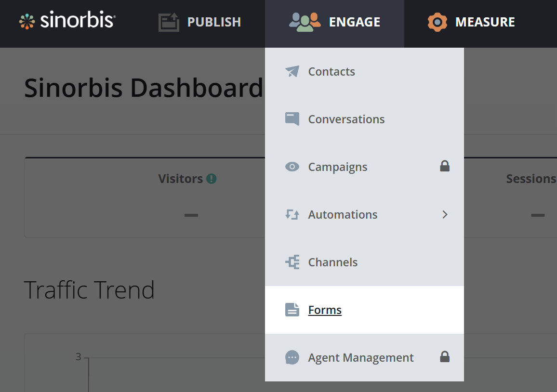Click the Agent Management speech icon

(292, 357)
